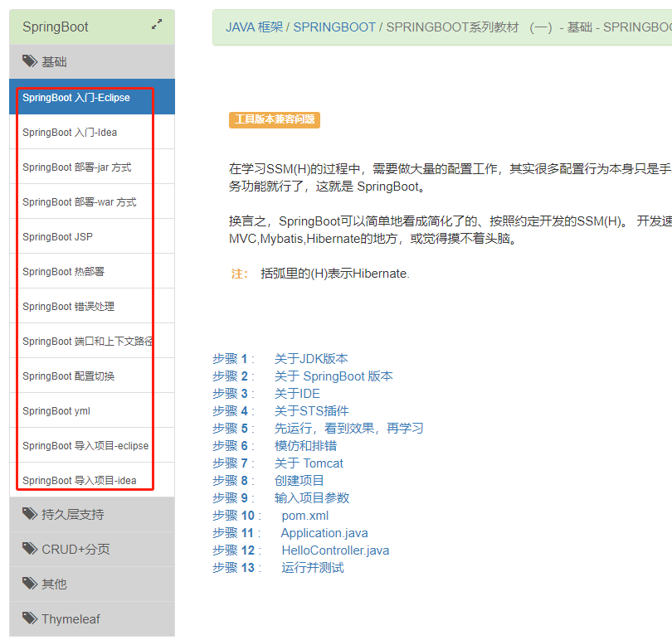Click the SpringBoot sidebar title
This screenshot has height=640, width=672.
coord(56,27)
